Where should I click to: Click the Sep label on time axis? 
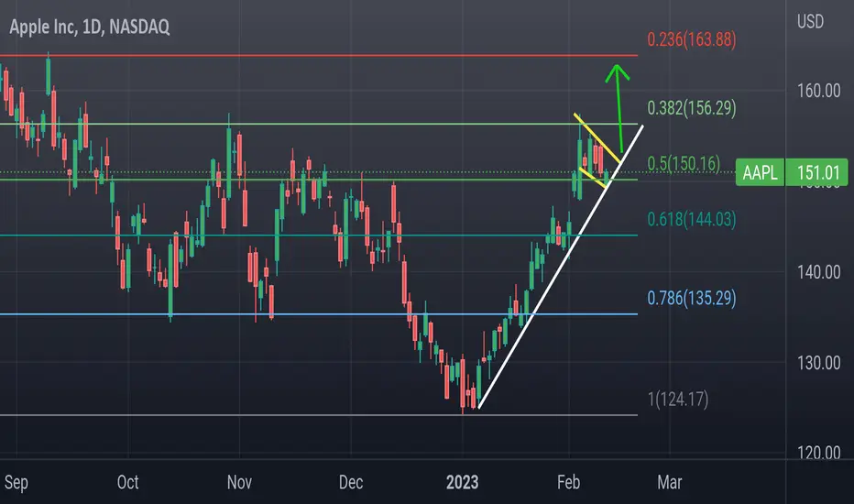(16, 482)
